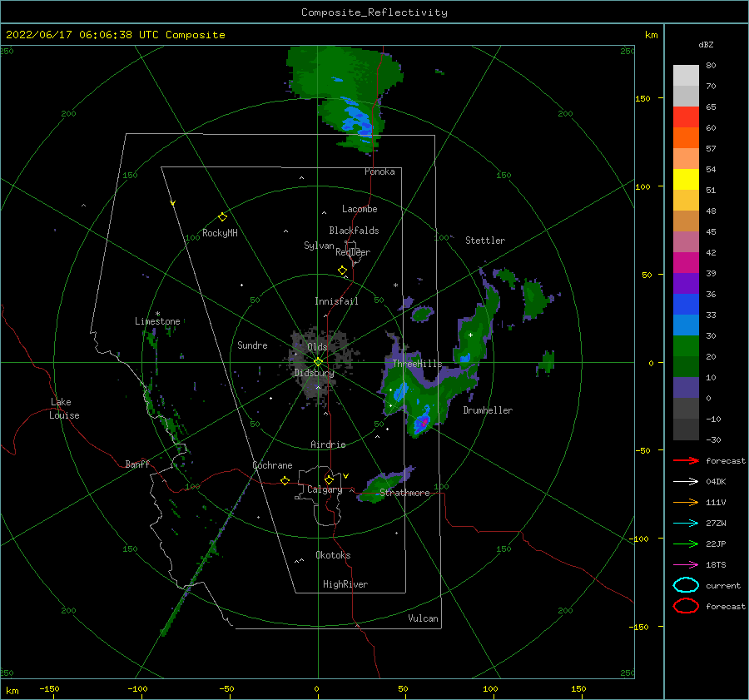749x700 pixels.
Task: Click the dBZ legend heading
Action: point(706,45)
